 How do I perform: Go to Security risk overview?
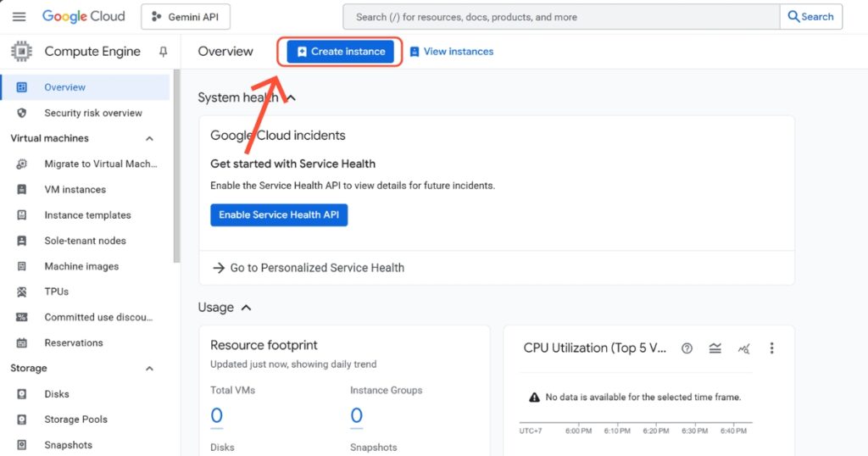pyautogui.click(x=92, y=113)
